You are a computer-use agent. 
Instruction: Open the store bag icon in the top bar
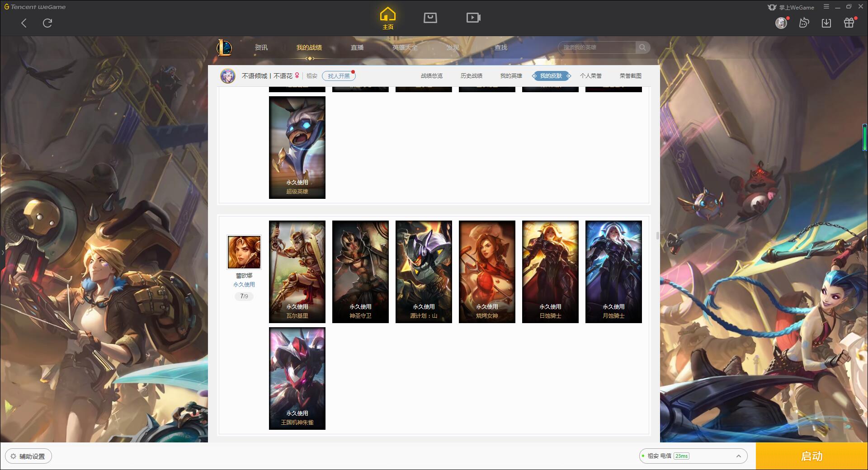pyautogui.click(x=430, y=18)
